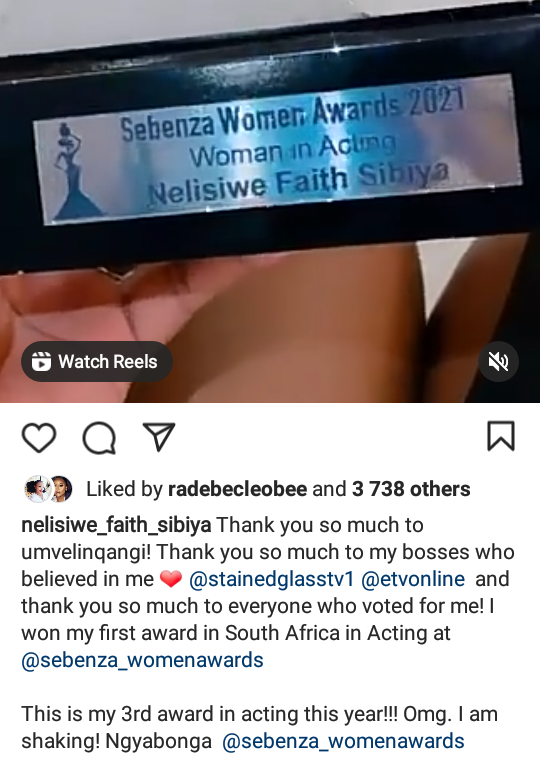Open the second liker's profile avatar
The width and height of the screenshot is (540, 784).
pyautogui.click(x=61, y=488)
